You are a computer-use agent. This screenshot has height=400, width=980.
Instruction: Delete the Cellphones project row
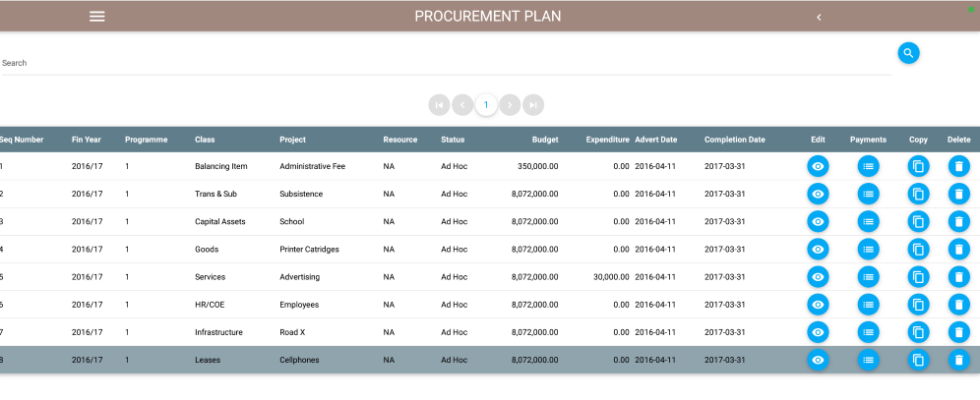point(958,361)
